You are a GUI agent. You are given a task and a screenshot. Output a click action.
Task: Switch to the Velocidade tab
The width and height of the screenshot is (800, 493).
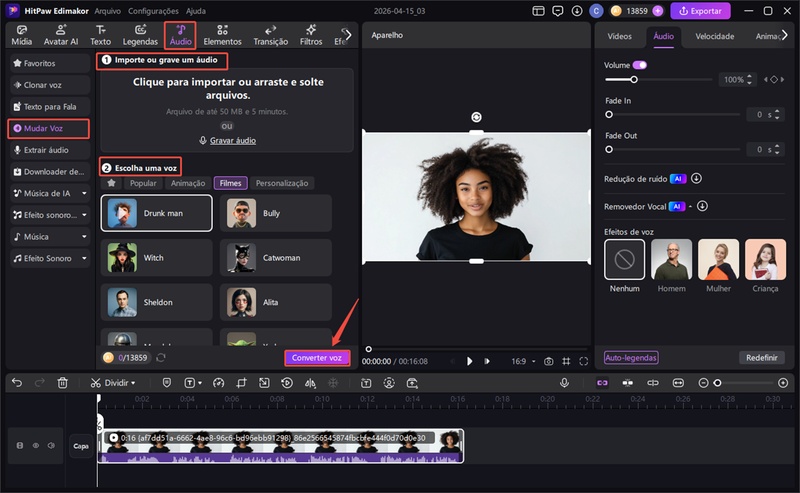pos(714,36)
